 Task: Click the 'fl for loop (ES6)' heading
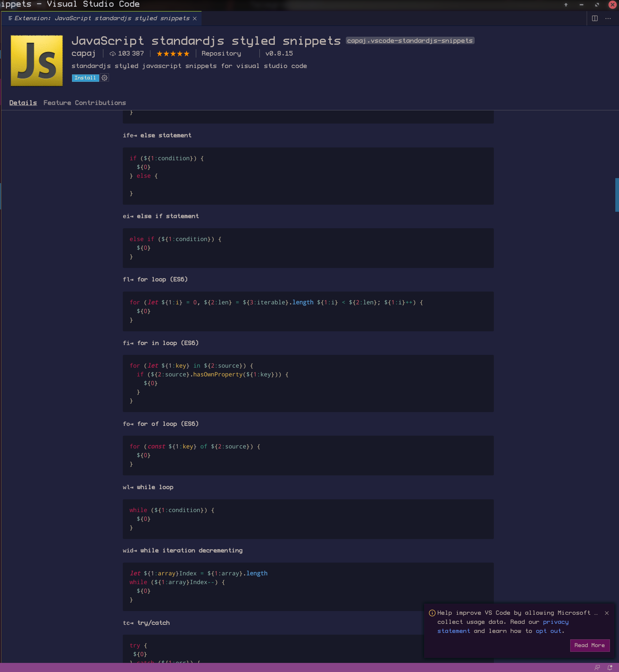[155, 279]
